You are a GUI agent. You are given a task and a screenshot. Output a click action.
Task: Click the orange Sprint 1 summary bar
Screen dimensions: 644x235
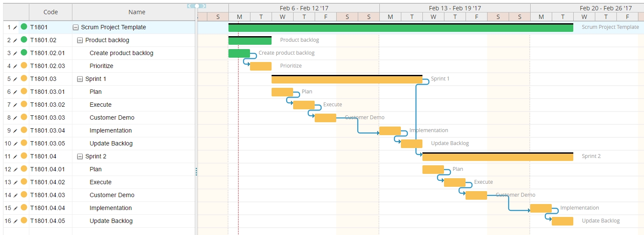[347, 80]
